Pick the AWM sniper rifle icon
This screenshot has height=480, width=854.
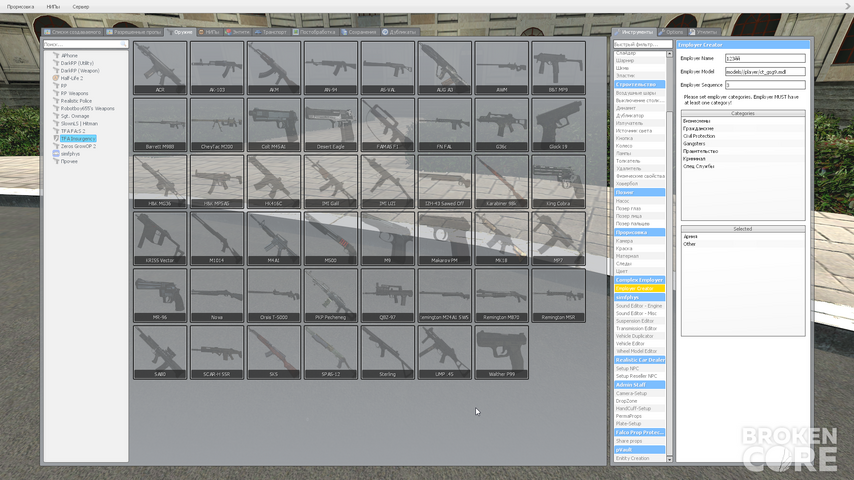point(501,68)
